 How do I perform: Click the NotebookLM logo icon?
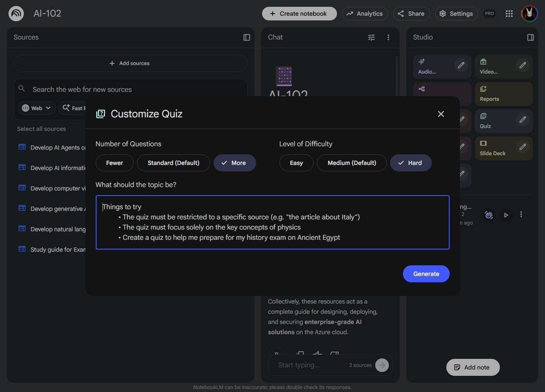click(x=16, y=14)
